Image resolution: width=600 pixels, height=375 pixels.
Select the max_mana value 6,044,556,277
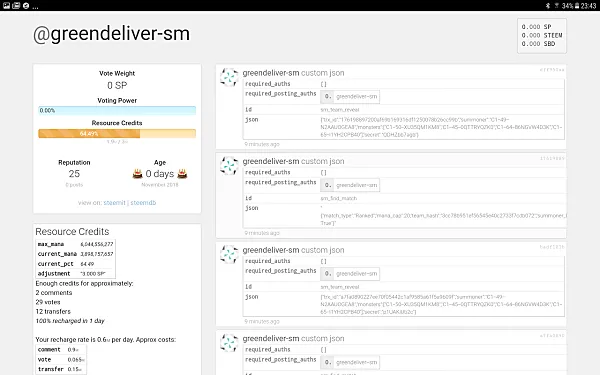point(97,244)
